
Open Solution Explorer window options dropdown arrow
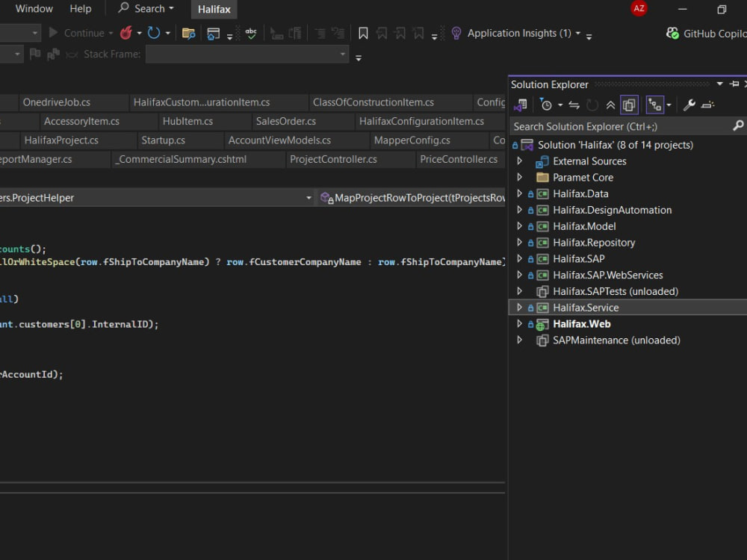click(720, 84)
